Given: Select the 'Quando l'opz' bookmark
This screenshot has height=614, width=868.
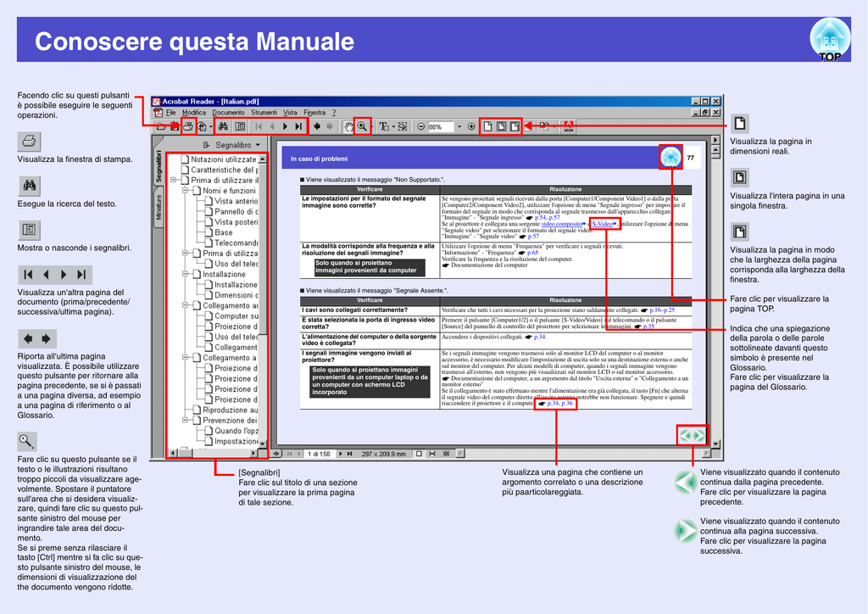Looking at the screenshot, I should pos(236,431).
